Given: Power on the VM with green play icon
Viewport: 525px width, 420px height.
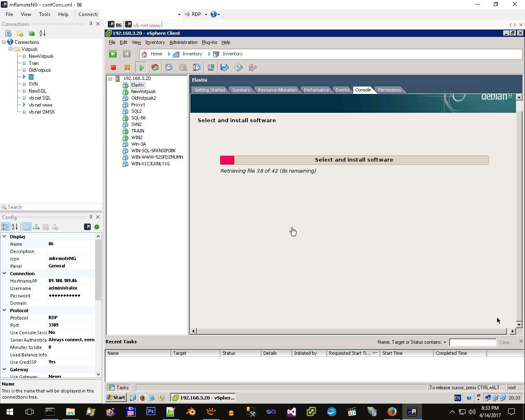Looking at the screenshot, I should point(142,68).
